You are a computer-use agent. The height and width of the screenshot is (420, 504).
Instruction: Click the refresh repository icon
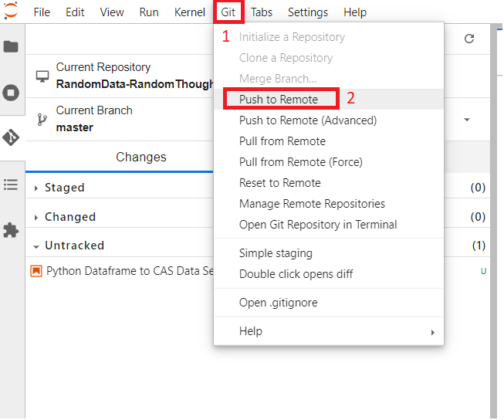[468, 39]
